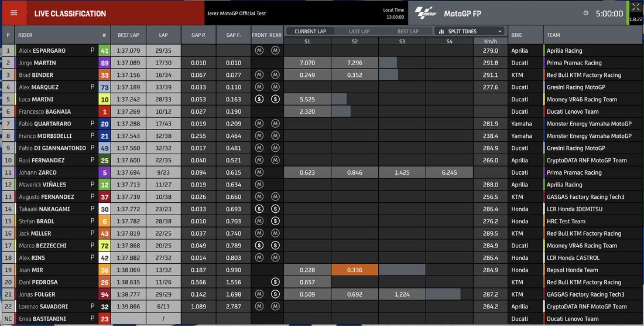Click the GAP F. column header

(x=233, y=35)
